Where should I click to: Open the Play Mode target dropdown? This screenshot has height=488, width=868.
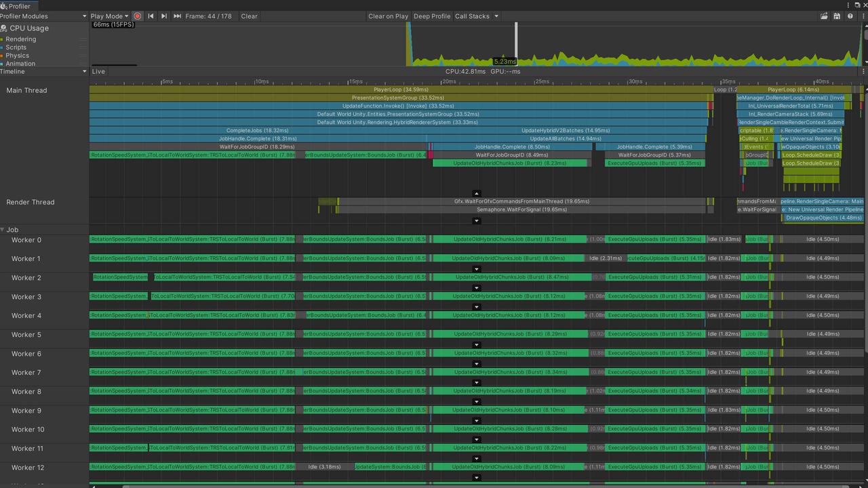tap(109, 16)
